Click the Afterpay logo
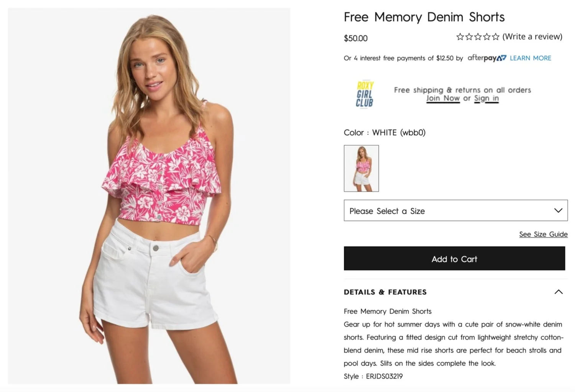 487,58
